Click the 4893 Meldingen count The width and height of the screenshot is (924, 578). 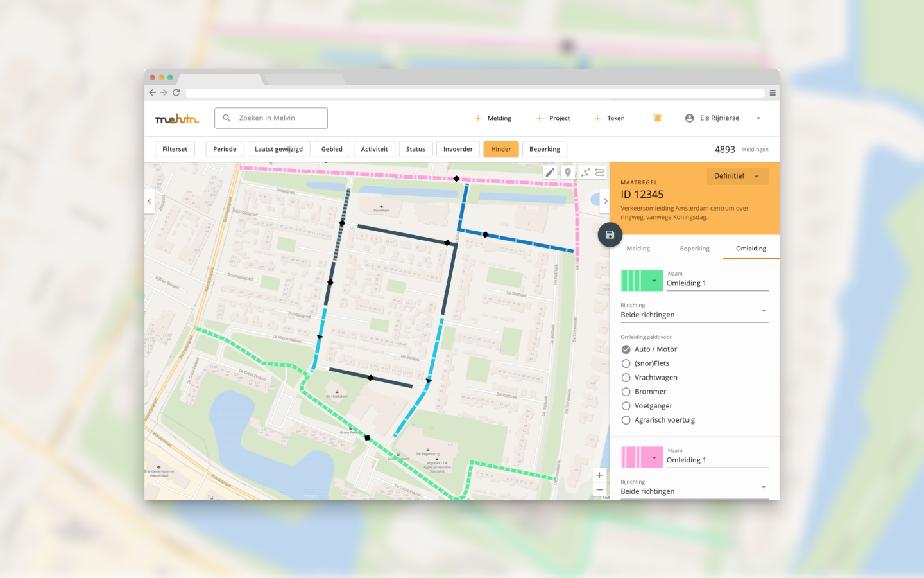pos(741,149)
